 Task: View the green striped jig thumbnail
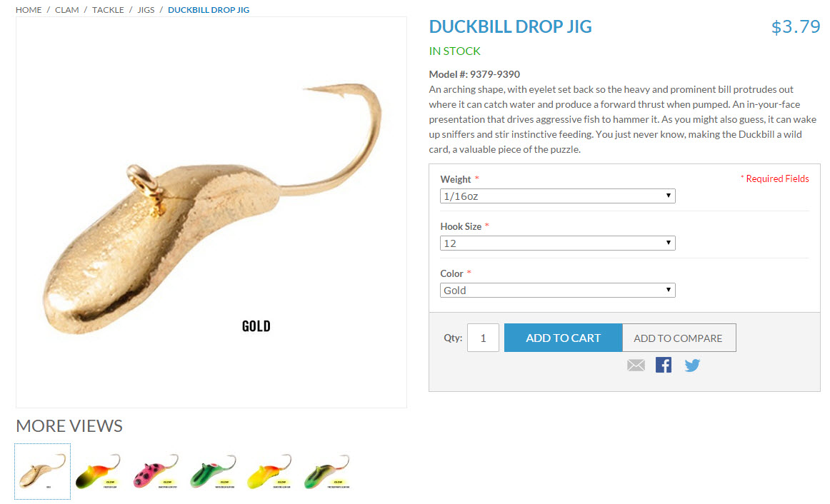coord(213,471)
